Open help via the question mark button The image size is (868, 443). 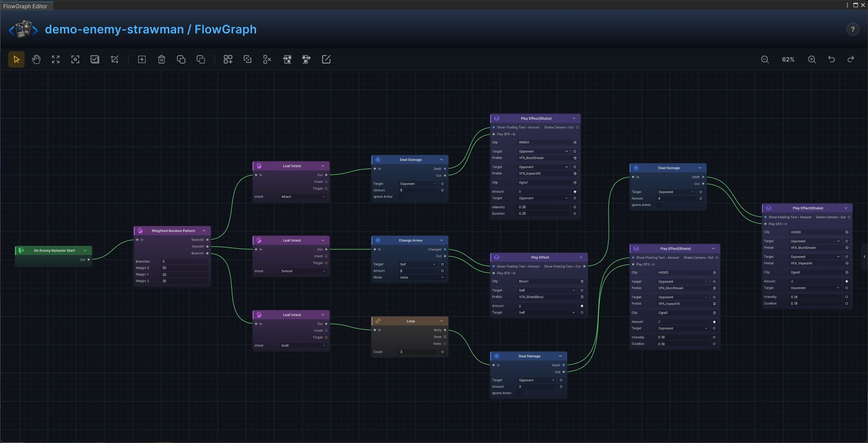click(x=852, y=29)
